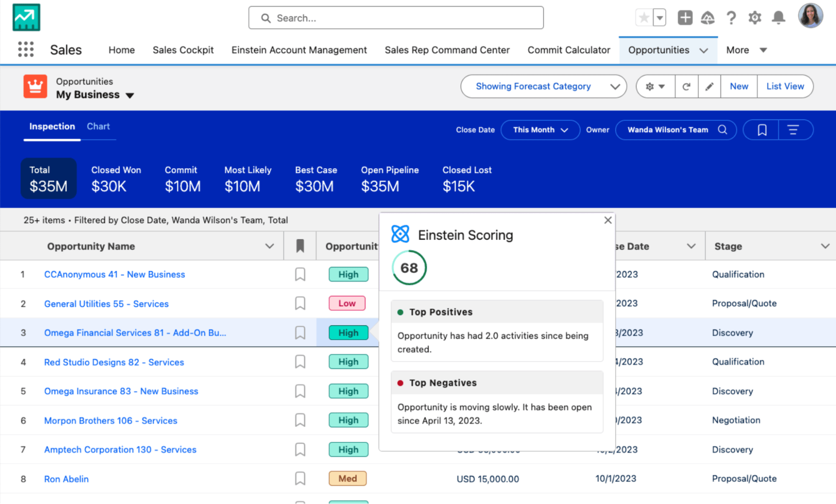Switch to the Chart tab
The height and width of the screenshot is (504, 836).
pyautogui.click(x=98, y=126)
